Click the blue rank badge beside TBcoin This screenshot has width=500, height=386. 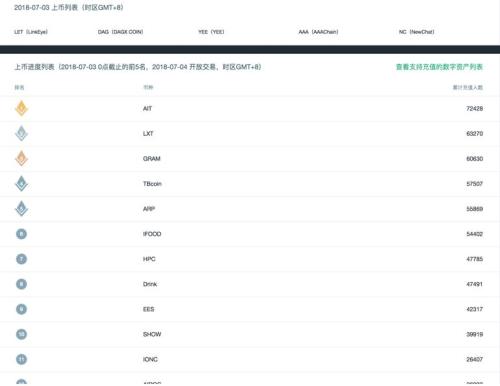(21, 184)
